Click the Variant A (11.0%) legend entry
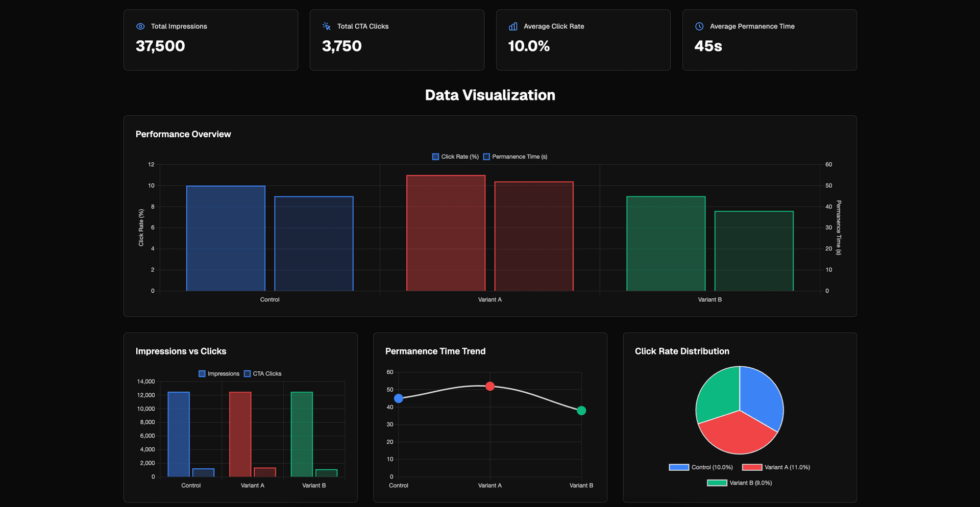 pos(776,467)
